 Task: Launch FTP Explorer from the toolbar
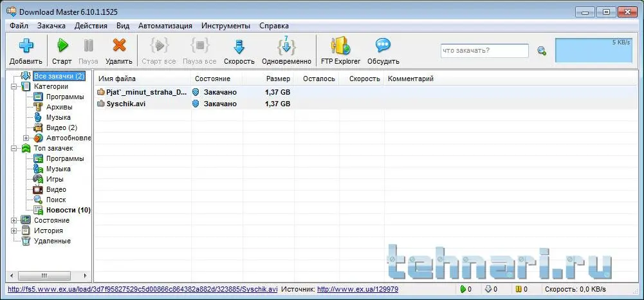tap(340, 45)
